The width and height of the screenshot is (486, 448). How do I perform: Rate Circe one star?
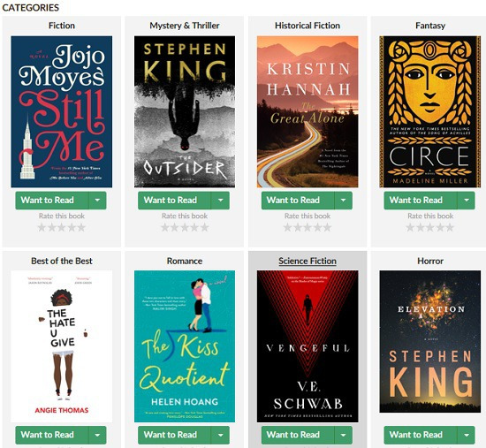(x=410, y=228)
